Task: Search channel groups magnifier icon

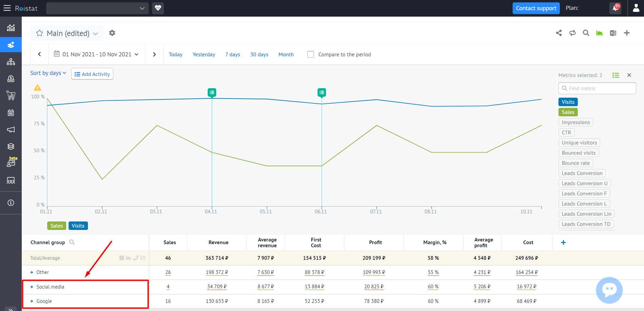Action: 72,242
